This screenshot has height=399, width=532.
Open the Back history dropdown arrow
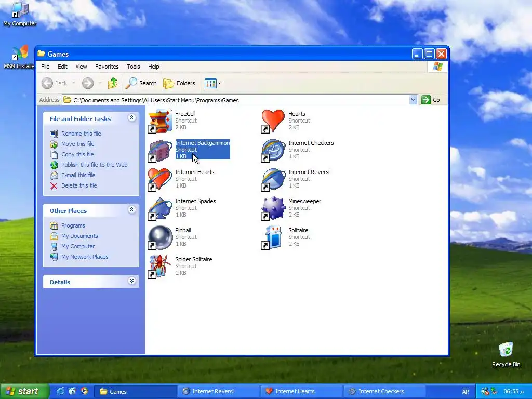[73, 83]
